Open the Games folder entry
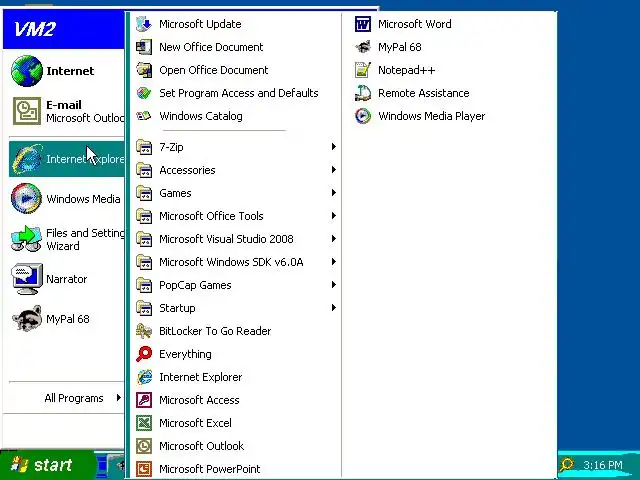 (x=236, y=193)
